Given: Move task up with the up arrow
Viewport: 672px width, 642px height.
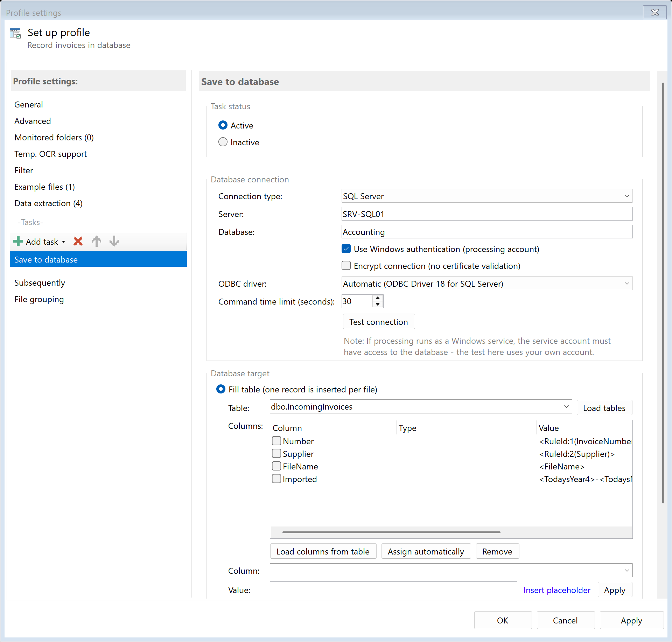Looking at the screenshot, I should click(x=96, y=242).
